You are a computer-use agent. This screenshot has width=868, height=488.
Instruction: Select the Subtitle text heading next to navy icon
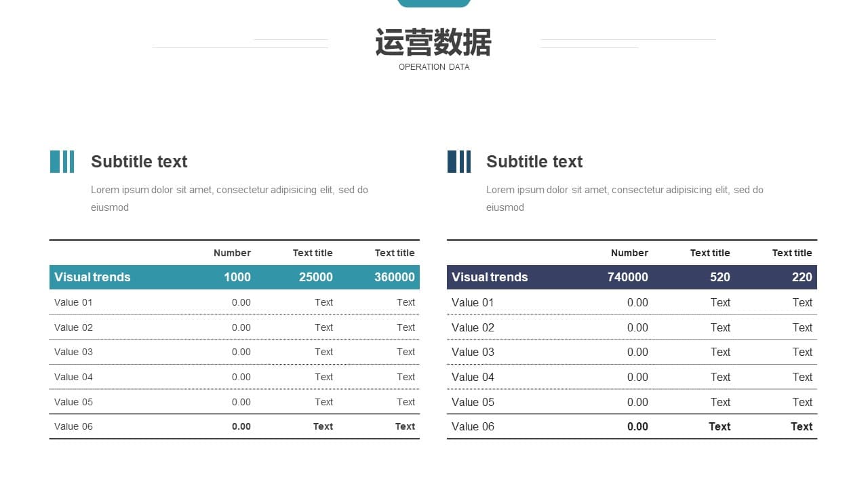pos(534,161)
